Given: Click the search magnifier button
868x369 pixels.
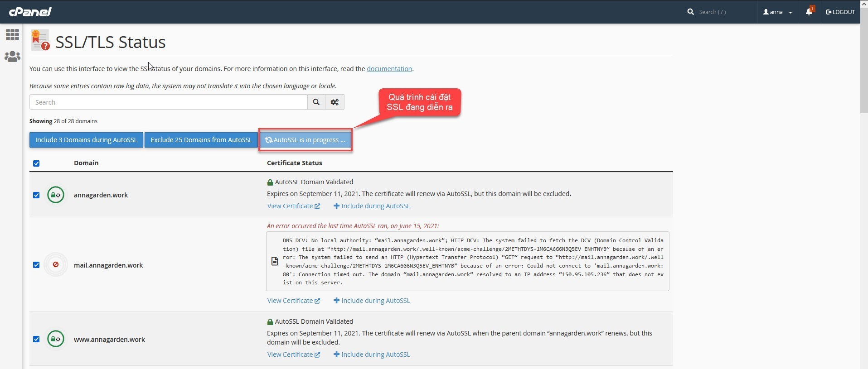Looking at the screenshot, I should [316, 102].
